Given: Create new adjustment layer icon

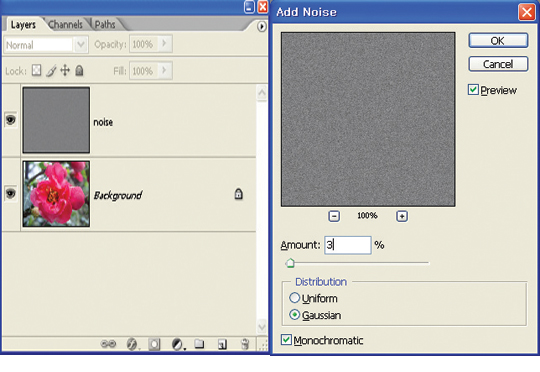Looking at the screenshot, I should tap(177, 344).
